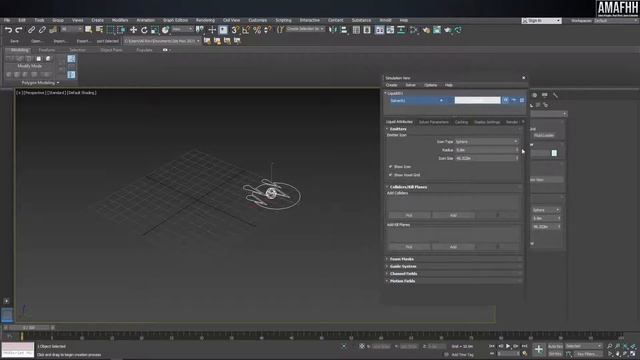Switch to the Caching tab
Image resolution: width=640 pixels, height=360 pixels.
click(x=461, y=122)
